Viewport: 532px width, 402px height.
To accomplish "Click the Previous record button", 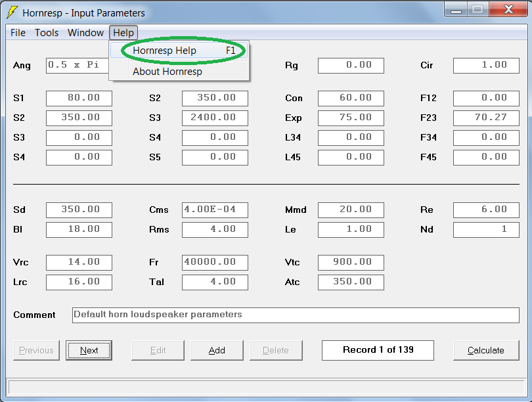I will [36, 350].
